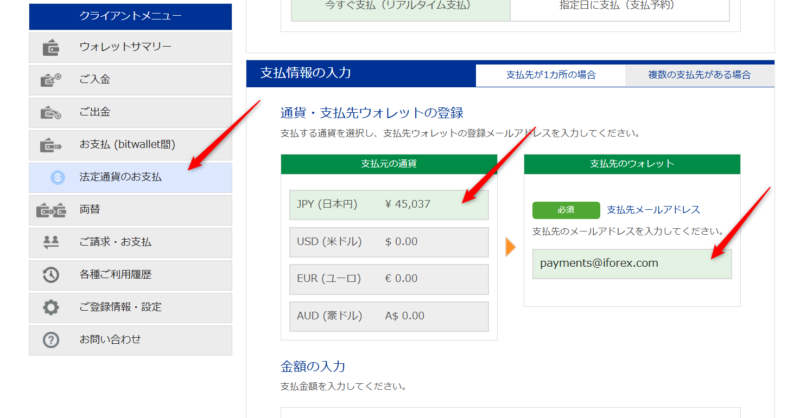This screenshot has width=800, height=418.
Task: Open ご請求・お支払 menu item
Action: click(131, 242)
